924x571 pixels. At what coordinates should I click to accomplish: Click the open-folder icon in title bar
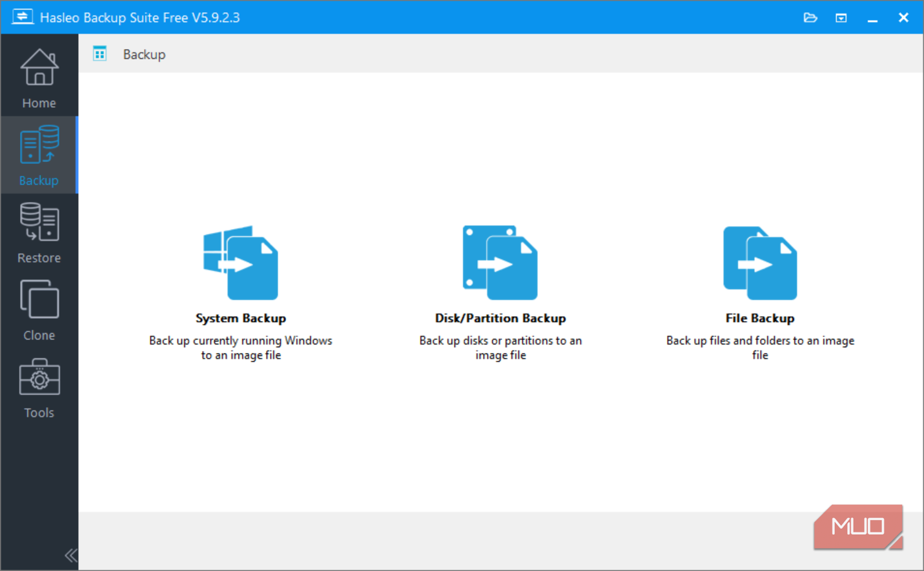810,17
